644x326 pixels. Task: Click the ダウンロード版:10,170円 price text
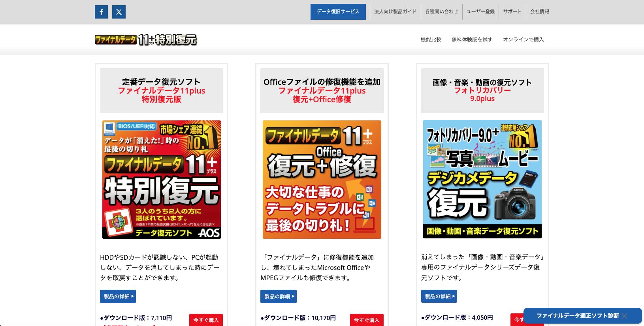298,318
